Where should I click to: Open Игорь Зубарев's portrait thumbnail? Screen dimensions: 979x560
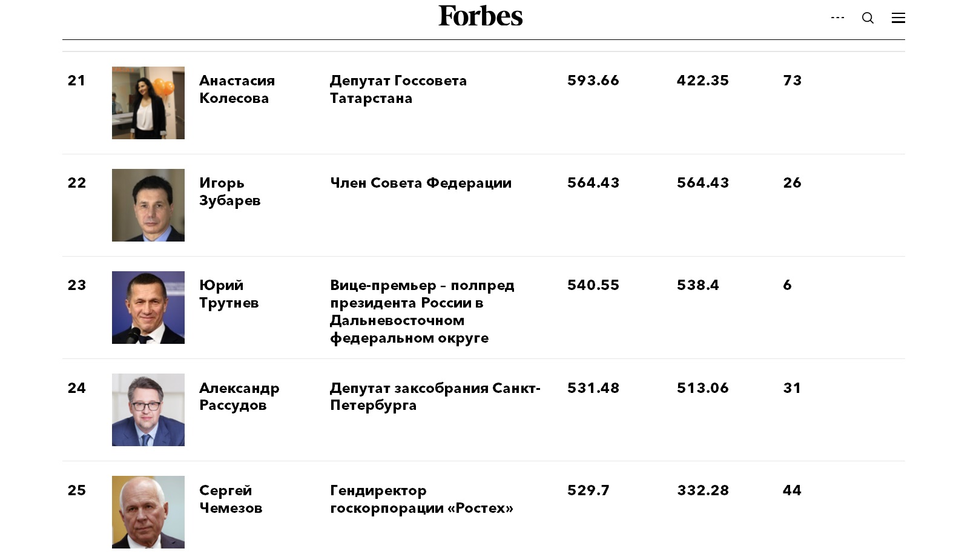(148, 205)
